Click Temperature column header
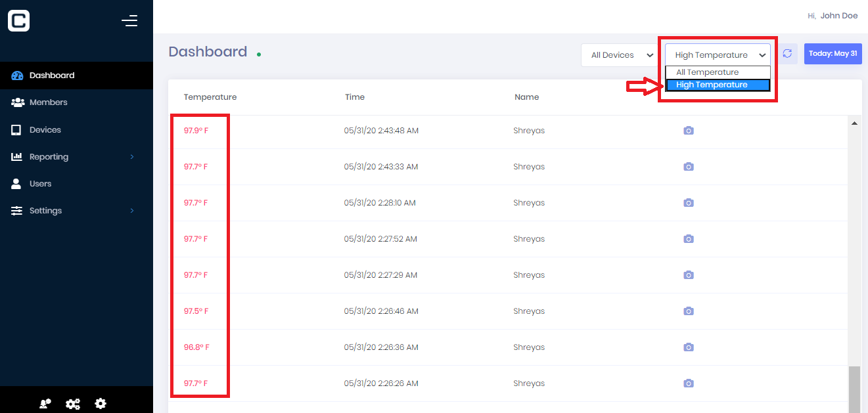The width and height of the screenshot is (868, 413). click(x=210, y=97)
